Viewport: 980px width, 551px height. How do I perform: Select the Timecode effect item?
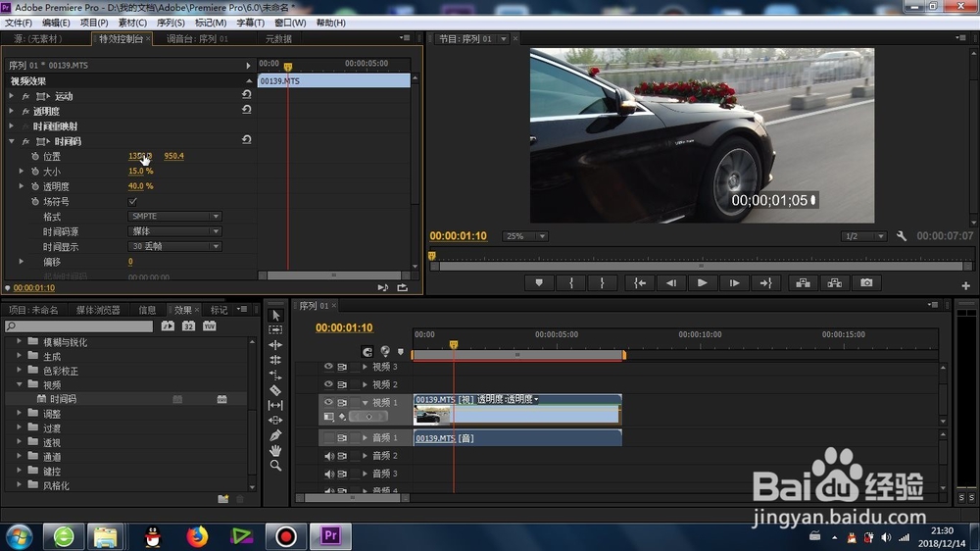click(x=63, y=399)
